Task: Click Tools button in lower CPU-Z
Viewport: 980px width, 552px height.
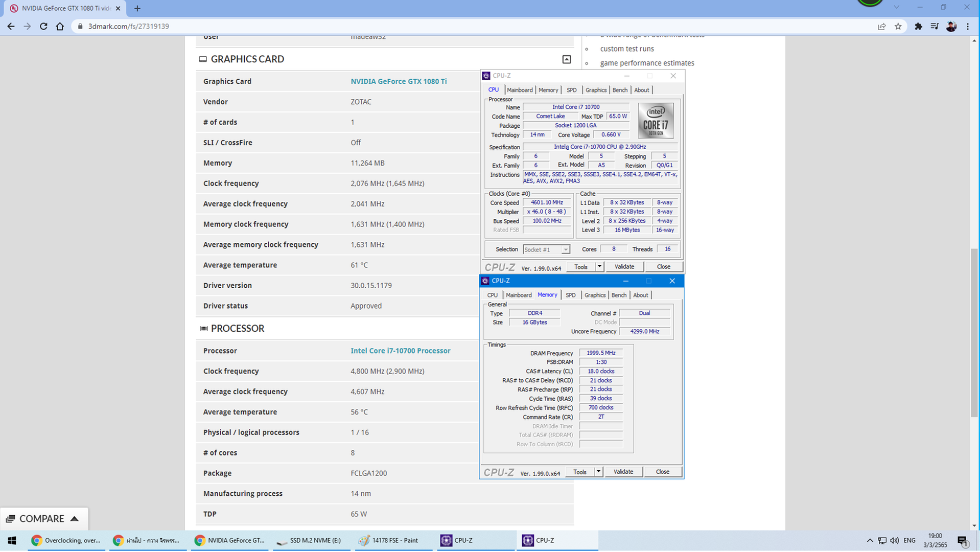Action: [x=580, y=472]
